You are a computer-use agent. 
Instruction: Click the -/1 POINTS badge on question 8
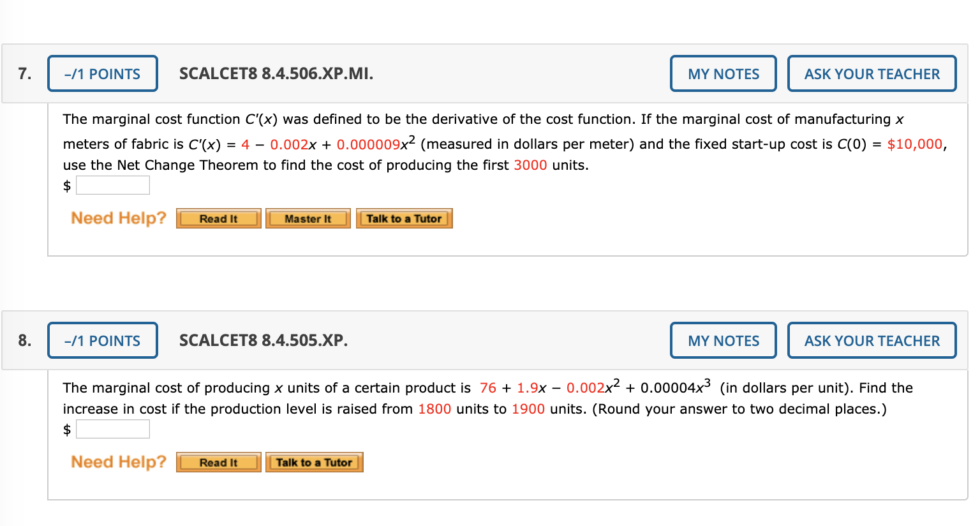(102, 340)
